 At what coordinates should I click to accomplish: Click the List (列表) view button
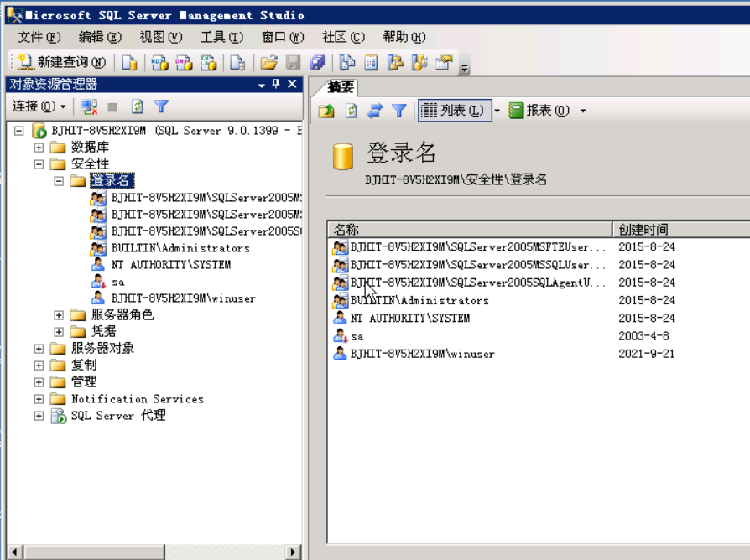(x=455, y=111)
